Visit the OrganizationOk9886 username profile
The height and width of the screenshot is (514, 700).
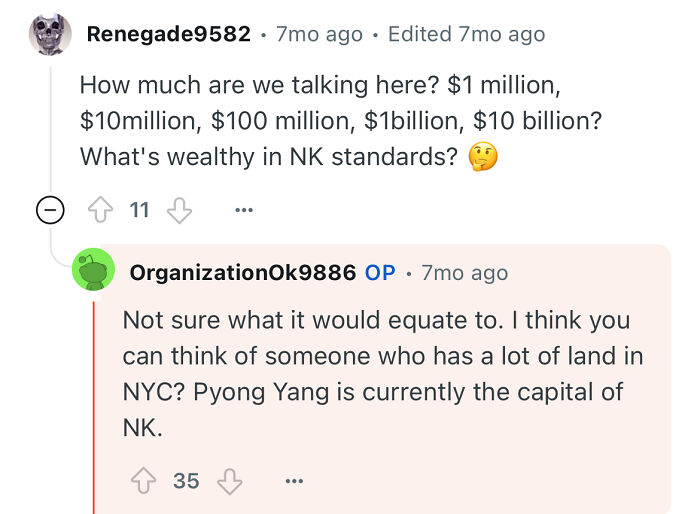click(243, 273)
